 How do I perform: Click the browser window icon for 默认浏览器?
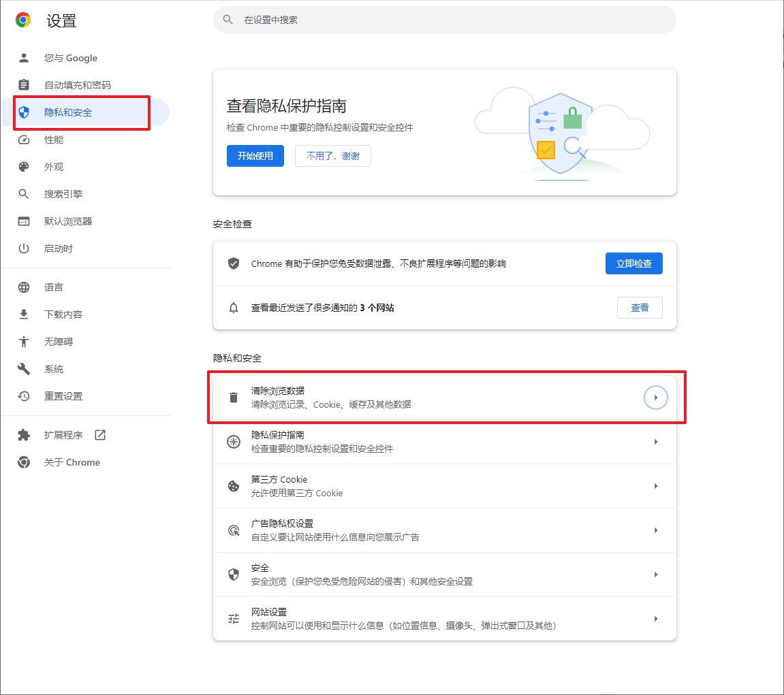pyautogui.click(x=24, y=221)
